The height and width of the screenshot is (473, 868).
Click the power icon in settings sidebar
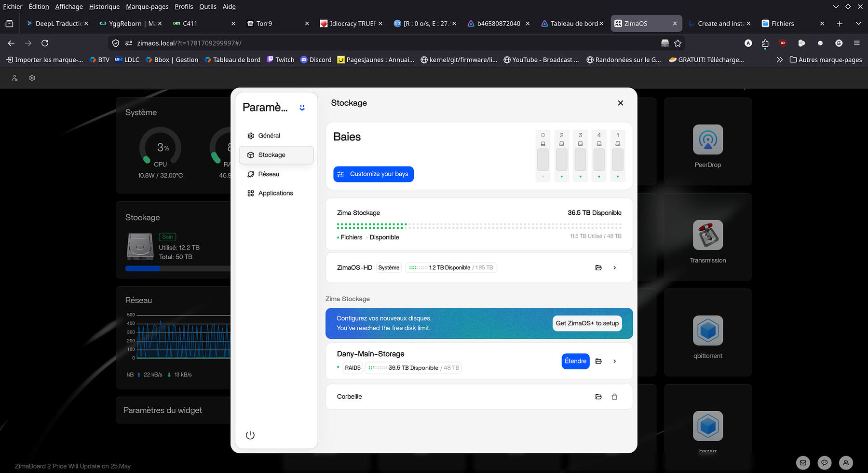coord(250,435)
